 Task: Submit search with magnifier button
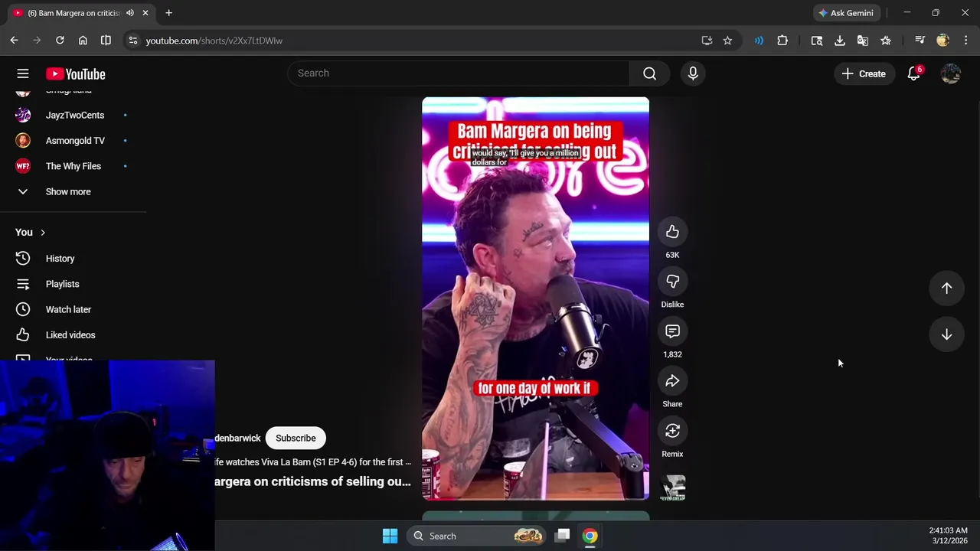(x=649, y=73)
